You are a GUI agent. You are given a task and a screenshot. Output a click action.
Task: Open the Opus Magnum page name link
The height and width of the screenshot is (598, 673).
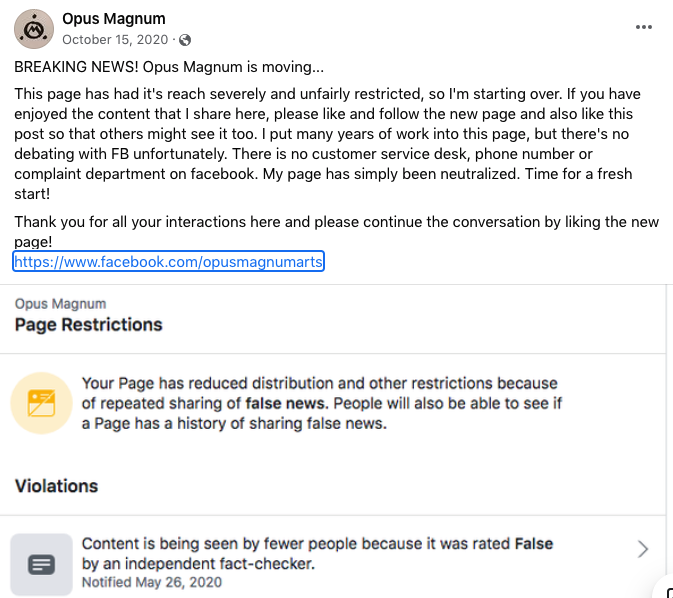(114, 18)
